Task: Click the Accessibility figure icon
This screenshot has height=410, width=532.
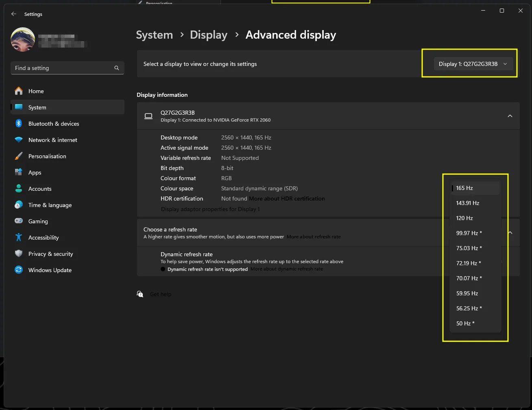Action: coord(19,238)
